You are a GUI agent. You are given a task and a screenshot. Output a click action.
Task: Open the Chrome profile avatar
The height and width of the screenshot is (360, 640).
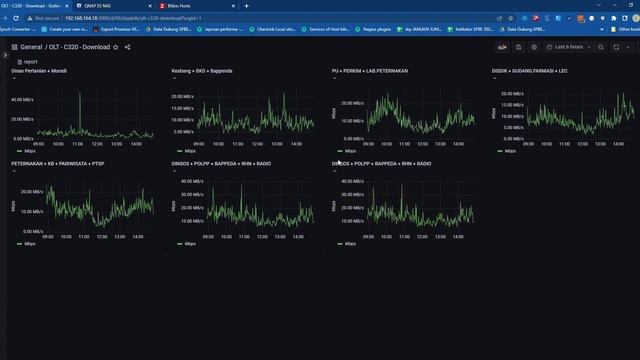636,18
